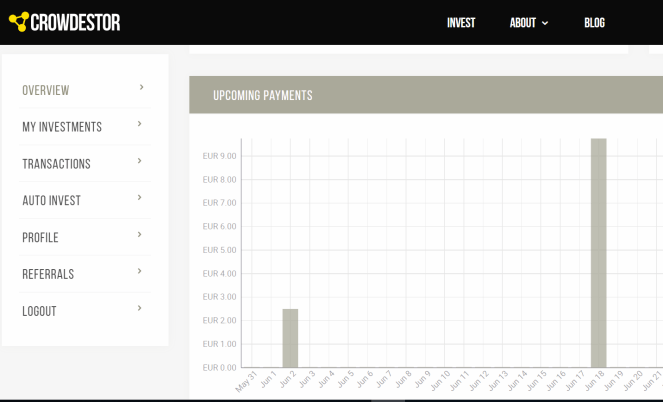Click the Crowdestor logo

click(x=64, y=22)
